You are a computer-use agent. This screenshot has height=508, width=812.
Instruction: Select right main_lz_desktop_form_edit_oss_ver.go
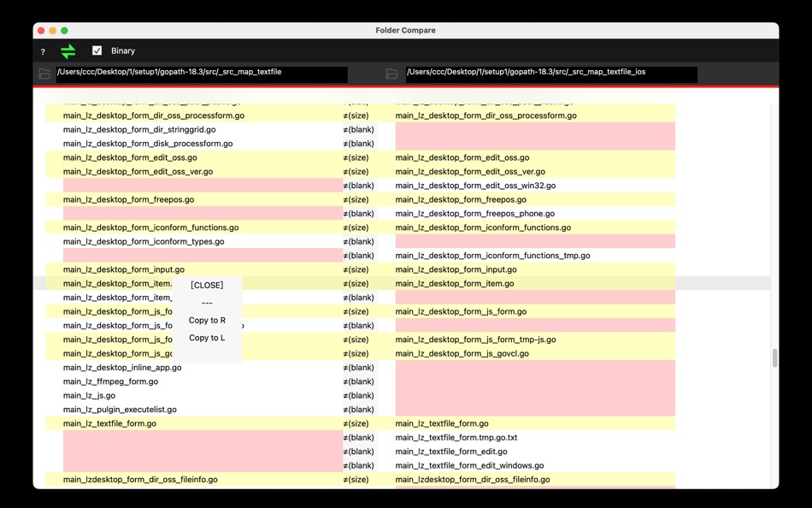[470, 172]
